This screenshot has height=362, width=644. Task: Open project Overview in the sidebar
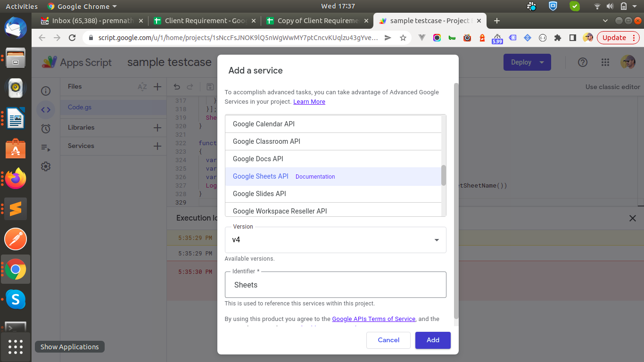coord(46,91)
